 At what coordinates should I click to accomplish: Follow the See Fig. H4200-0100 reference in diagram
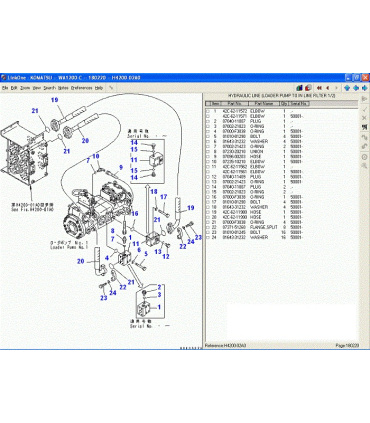coord(32,210)
